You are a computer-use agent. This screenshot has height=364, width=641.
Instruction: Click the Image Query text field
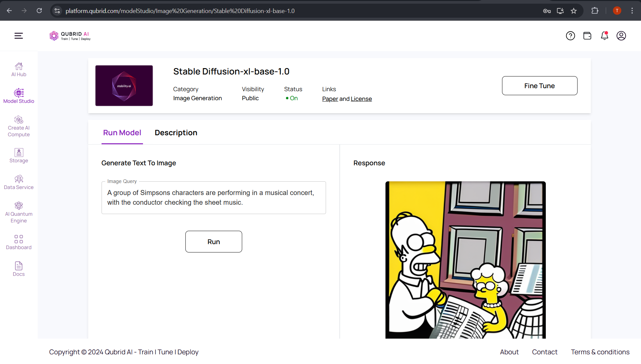214,198
